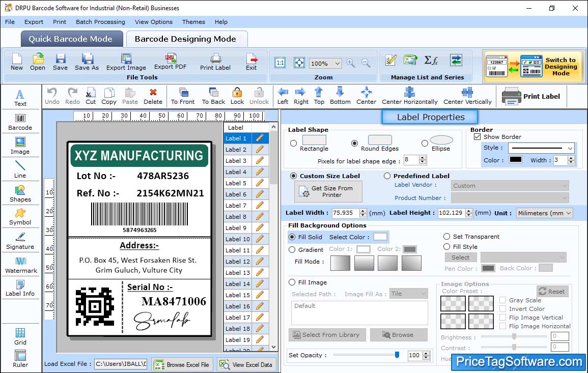This screenshot has width=588, height=373.
Task: Pick the Line drawing tool
Action: (x=20, y=169)
